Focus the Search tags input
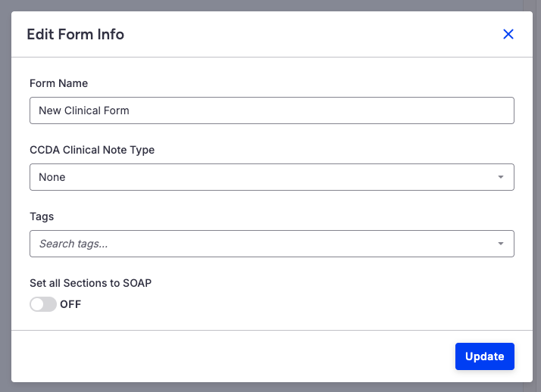541x392 pixels. (x=258, y=244)
